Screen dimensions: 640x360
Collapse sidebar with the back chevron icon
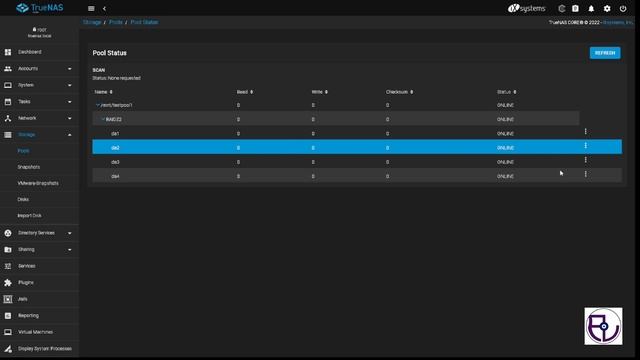[104, 9]
